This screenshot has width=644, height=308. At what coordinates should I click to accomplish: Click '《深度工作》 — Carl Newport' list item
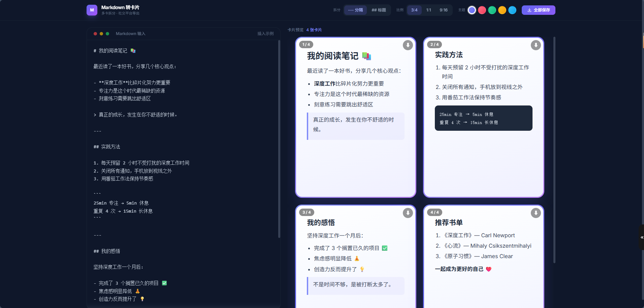[x=479, y=235]
